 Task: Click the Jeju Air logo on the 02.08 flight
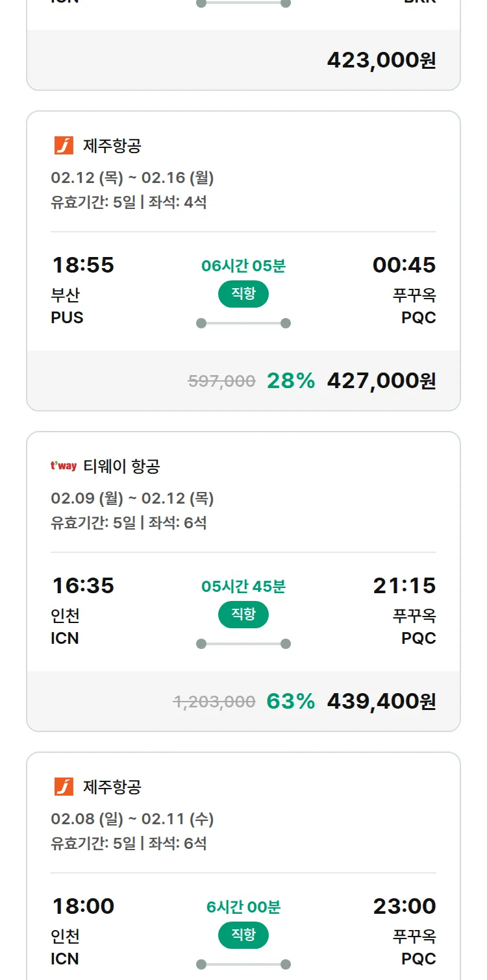tap(64, 787)
